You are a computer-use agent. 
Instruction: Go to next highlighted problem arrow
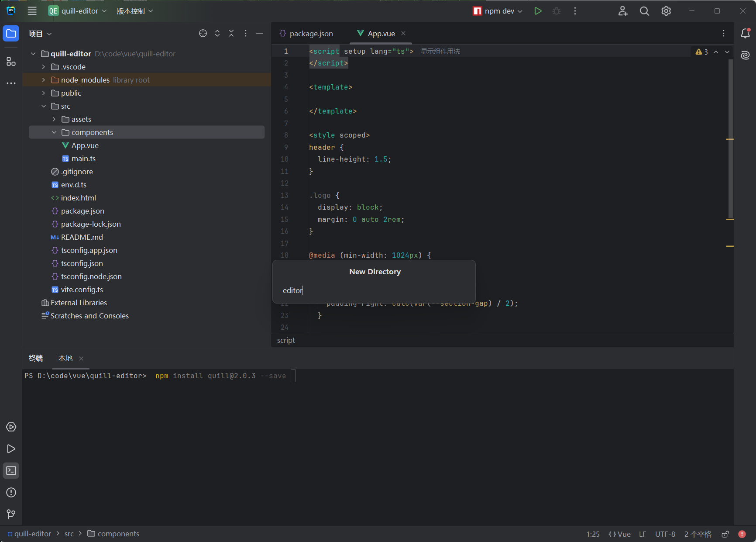[727, 52]
